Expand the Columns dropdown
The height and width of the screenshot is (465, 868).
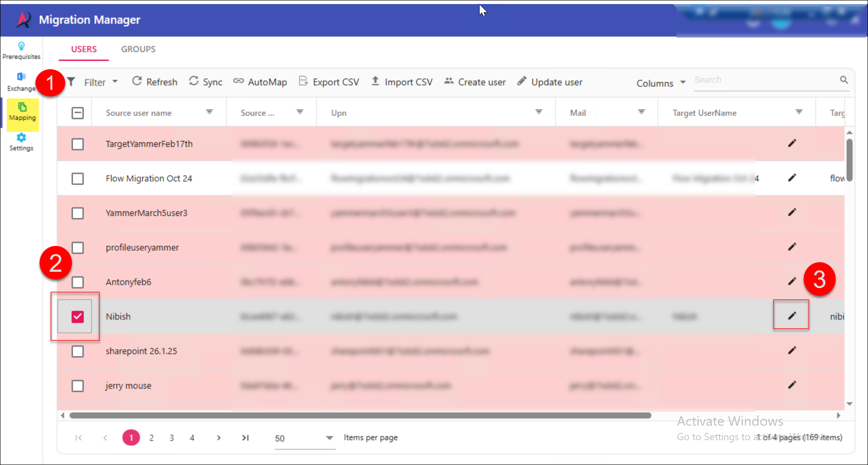point(661,83)
